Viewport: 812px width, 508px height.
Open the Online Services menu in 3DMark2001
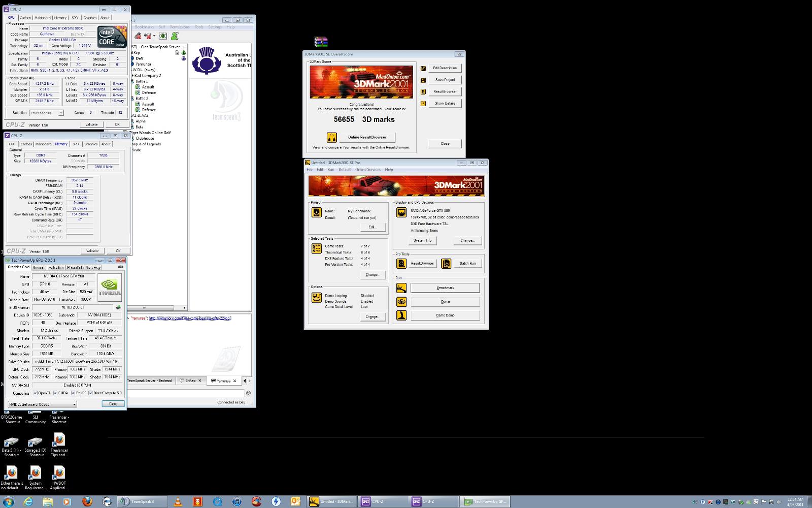pyautogui.click(x=368, y=170)
